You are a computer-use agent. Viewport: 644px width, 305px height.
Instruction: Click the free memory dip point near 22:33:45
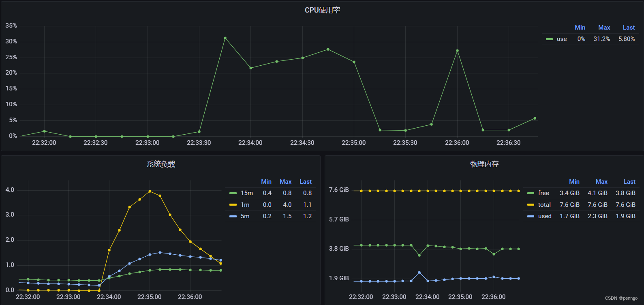click(419, 255)
